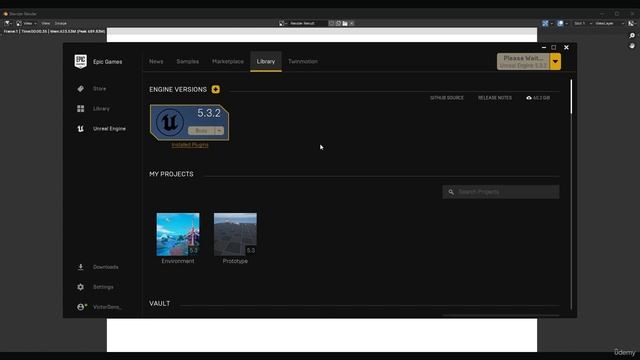Click the launcher vertical scrollbar

571,97
